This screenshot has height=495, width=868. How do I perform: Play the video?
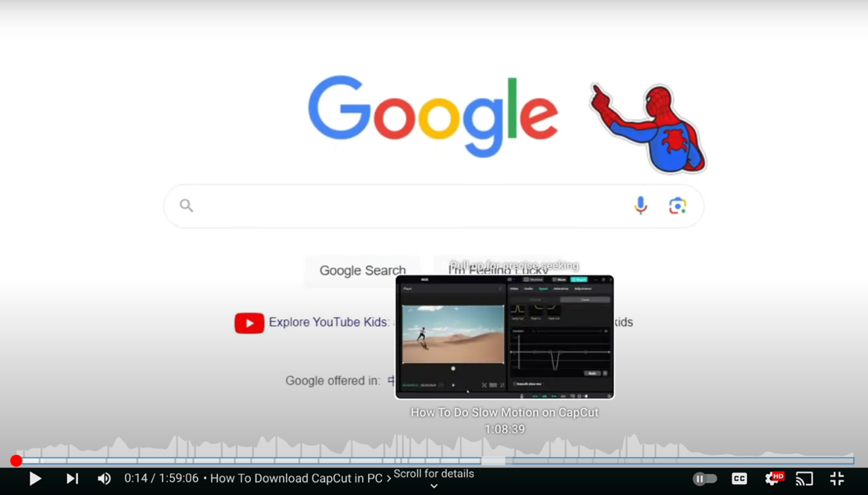(x=35, y=479)
